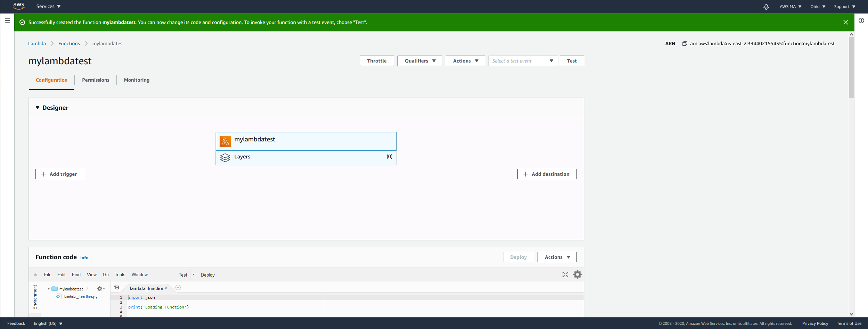Click the AWS logo in the top bar
This screenshot has width=868, height=329.
19,6
